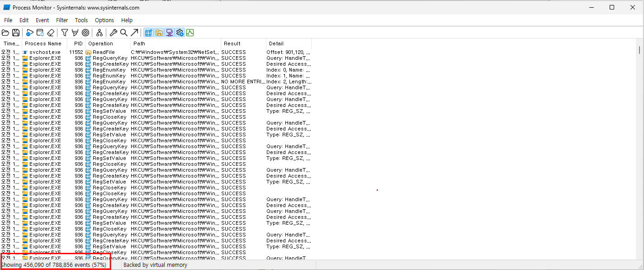Toggle the Autoscroll icon
Viewport: 644px width, 270px height.
pos(40,33)
